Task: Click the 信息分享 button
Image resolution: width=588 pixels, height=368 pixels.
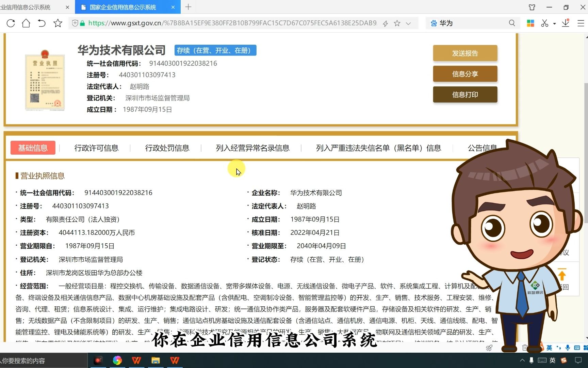Action: click(x=465, y=74)
